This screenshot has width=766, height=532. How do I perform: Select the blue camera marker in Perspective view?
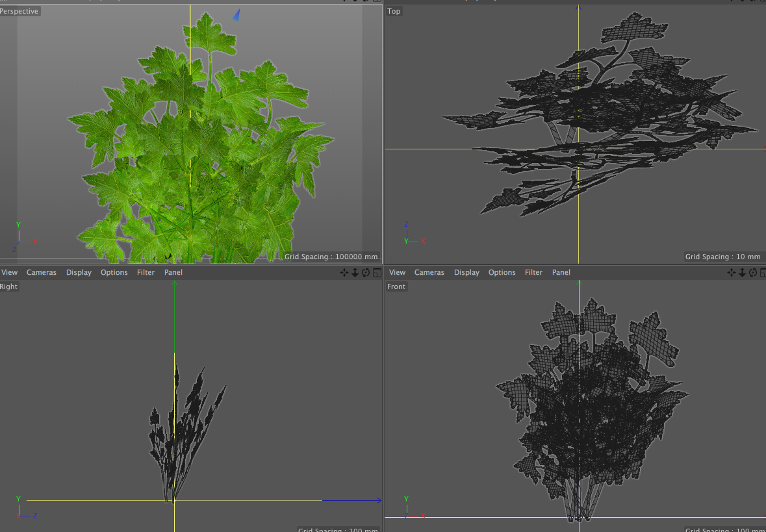237,14
